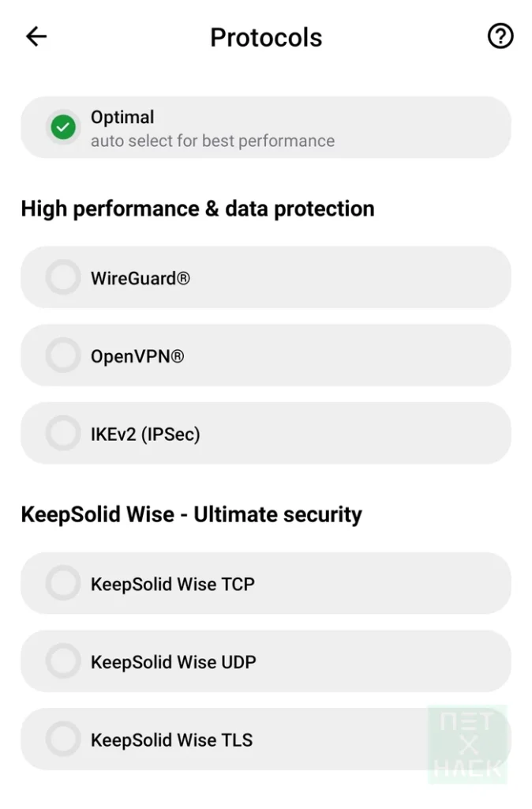
Task: Select the IKEv2 (IPSec) radio button
Action: [63, 433]
